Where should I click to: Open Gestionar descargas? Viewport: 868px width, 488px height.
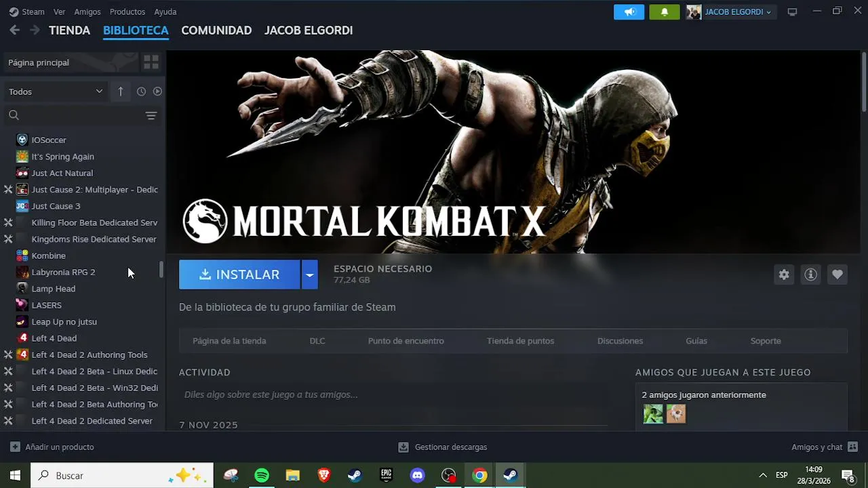point(442,447)
